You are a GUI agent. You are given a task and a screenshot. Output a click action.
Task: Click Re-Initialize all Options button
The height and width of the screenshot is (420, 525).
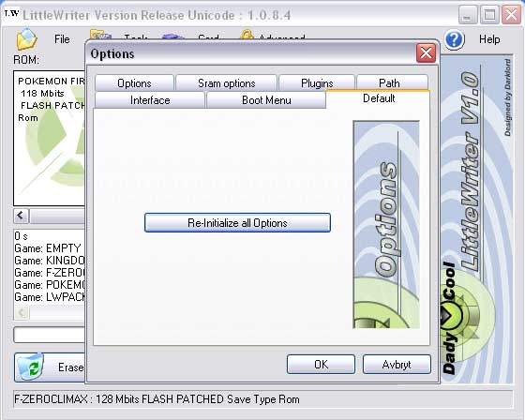[x=237, y=223]
